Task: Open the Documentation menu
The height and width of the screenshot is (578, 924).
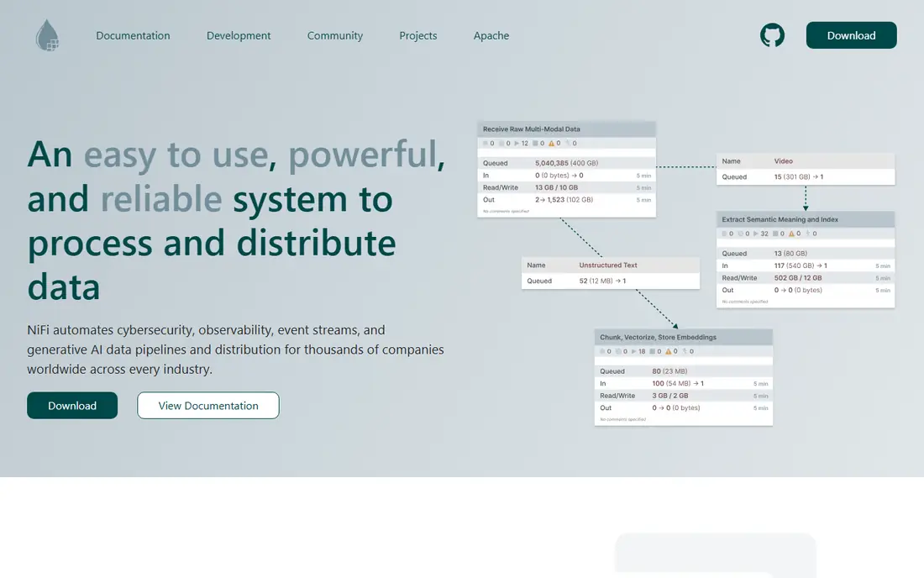Action: 134,35
